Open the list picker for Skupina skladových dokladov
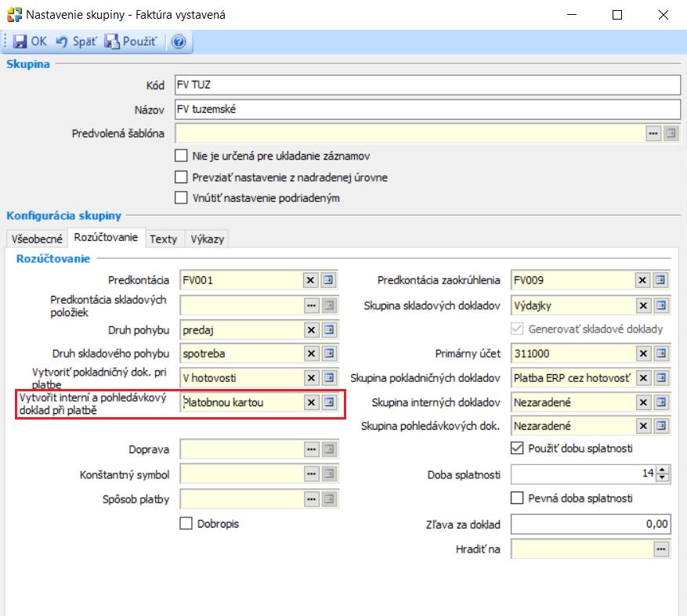This screenshot has width=687, height=616. pyautogui.click(x=661, y=305)
